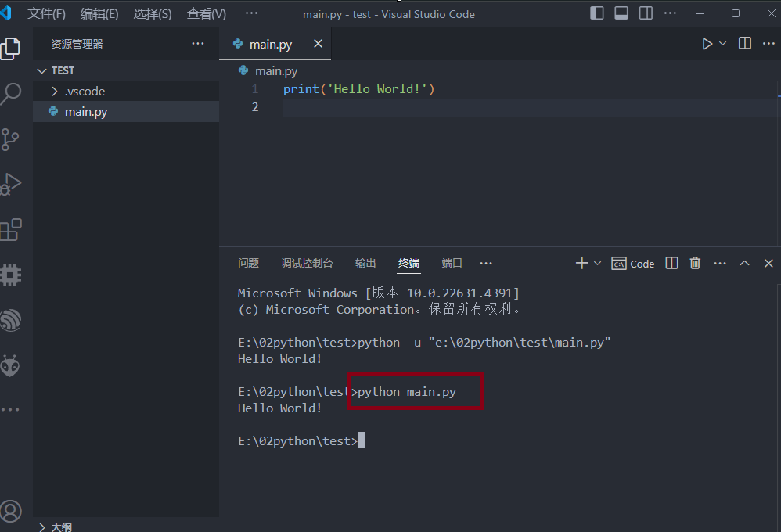Open the Extensions view
The width and height of the screenshot is (781, 532).
click(11, 229)
